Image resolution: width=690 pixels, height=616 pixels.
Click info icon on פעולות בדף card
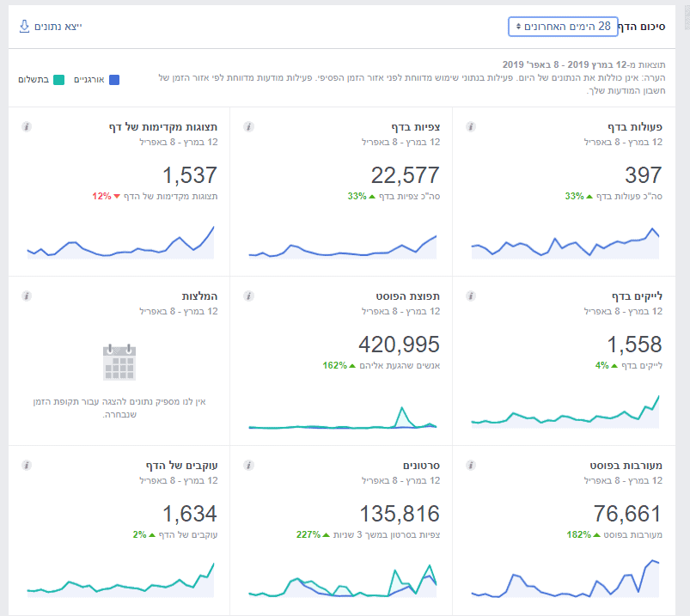471,127
